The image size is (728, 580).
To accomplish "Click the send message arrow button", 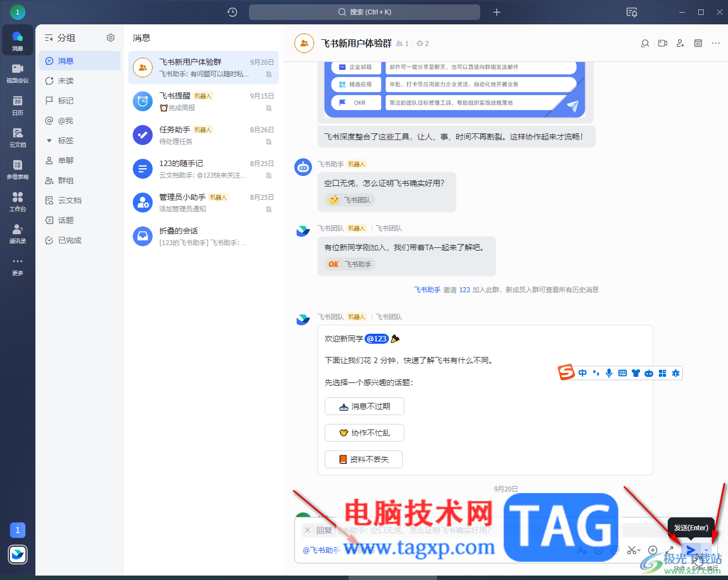I will click(x=691, y=550).
